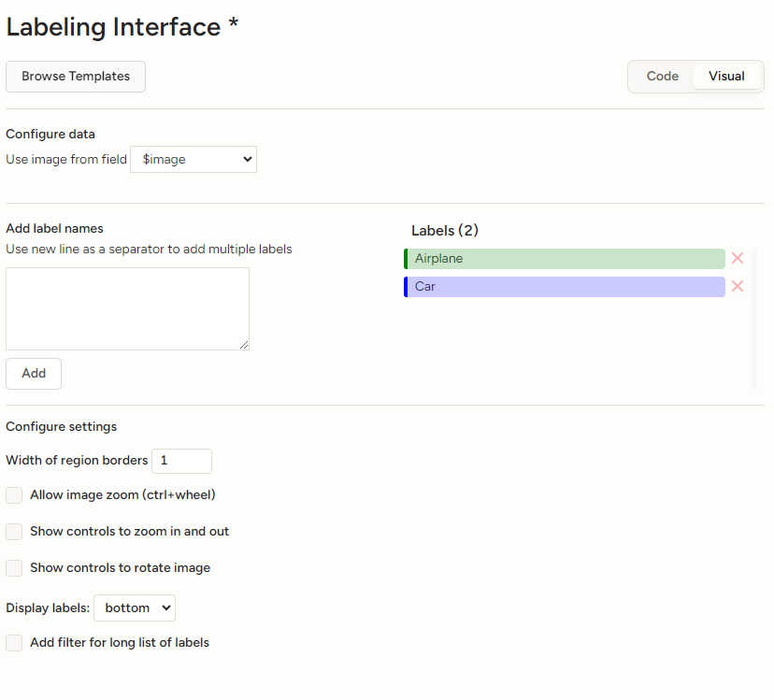Toggle Show controls to zoom in and out
This screenshot has height=700, width=774.
pos(14,532)
